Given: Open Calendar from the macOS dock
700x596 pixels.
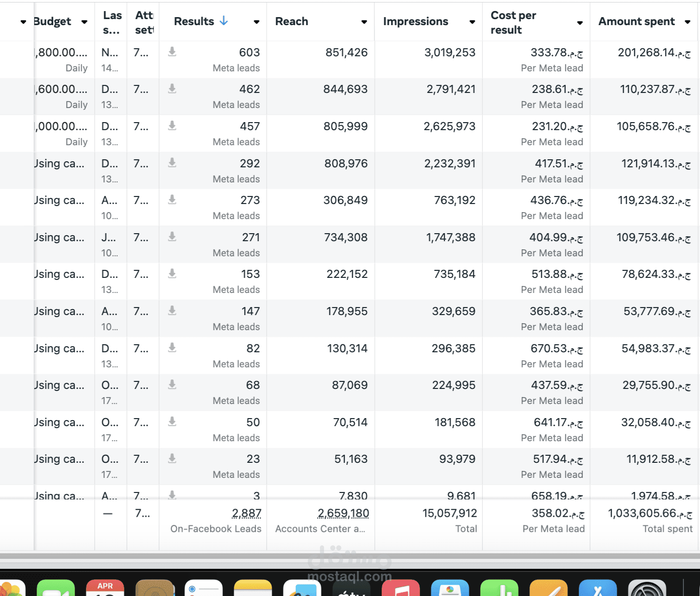Looking at the screenshot, I should pyautogui.click(x=105, y=588).
